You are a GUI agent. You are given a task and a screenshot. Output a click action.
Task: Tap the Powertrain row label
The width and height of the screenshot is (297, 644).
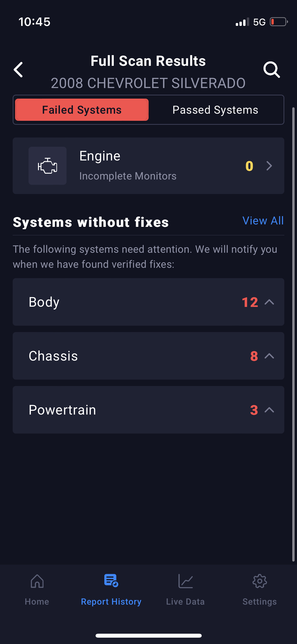(62, 410)
